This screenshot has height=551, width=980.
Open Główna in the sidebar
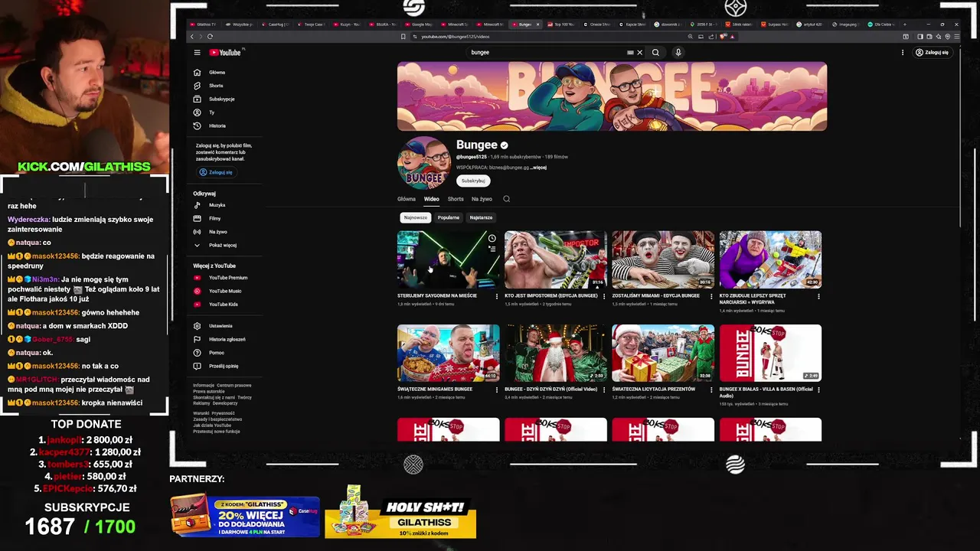point(217,73)
